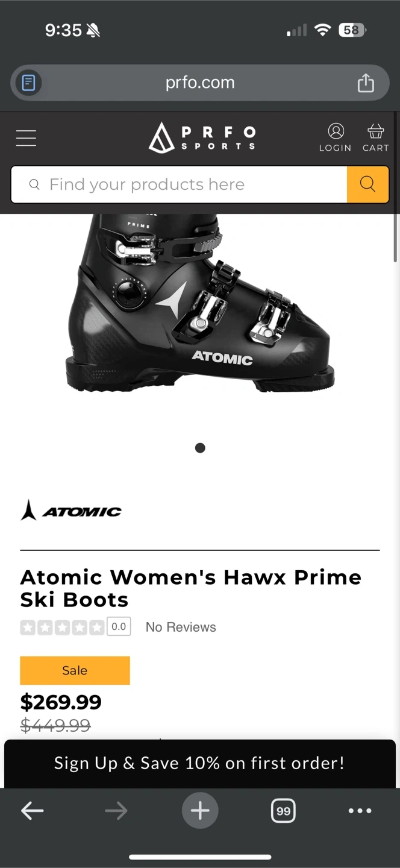Open the tab switcher showing 99
Screen dimensions: 400x868
283,811
